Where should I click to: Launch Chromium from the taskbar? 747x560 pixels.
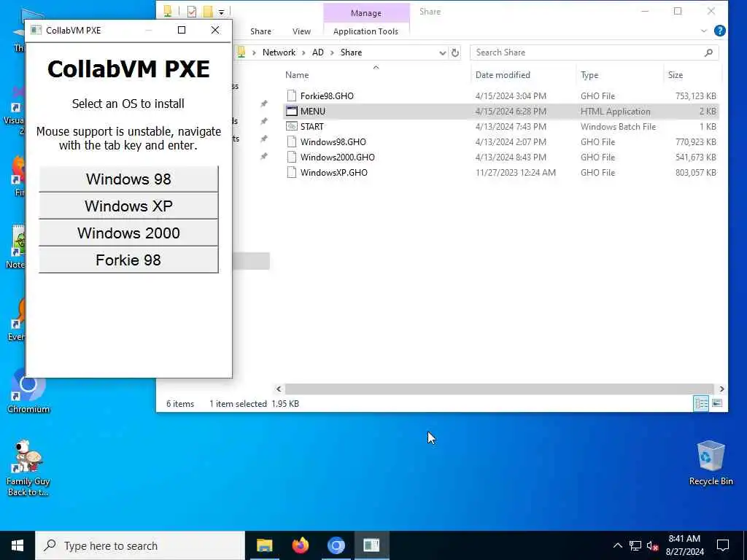tap(336, 545)
